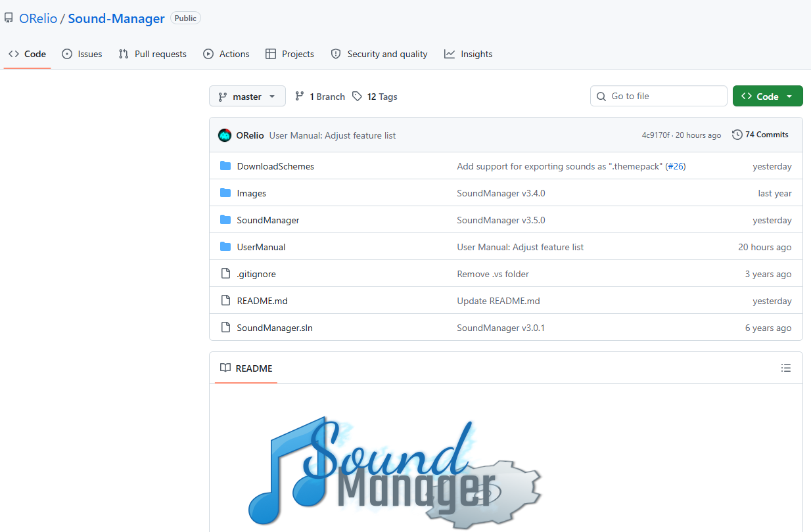The width and height of the screenshot is (811, 532).
Task: Click the Pull requests icon
Action: pos(123,54)
